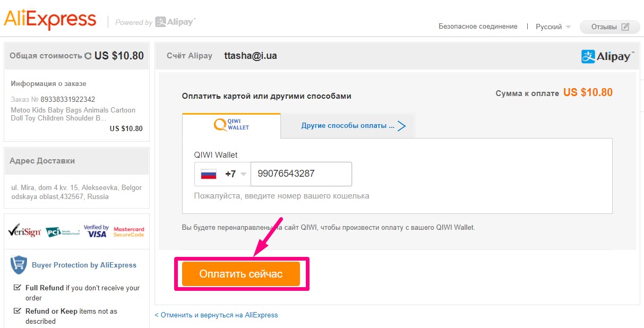Click Пожалуйста, введите номер вашего кошелька hint
This screenshot has height=328, width=644.
click(281, 196)
